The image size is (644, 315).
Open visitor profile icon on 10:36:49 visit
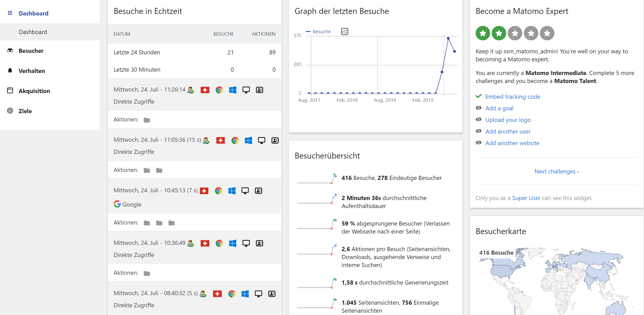tap(260, 243)
